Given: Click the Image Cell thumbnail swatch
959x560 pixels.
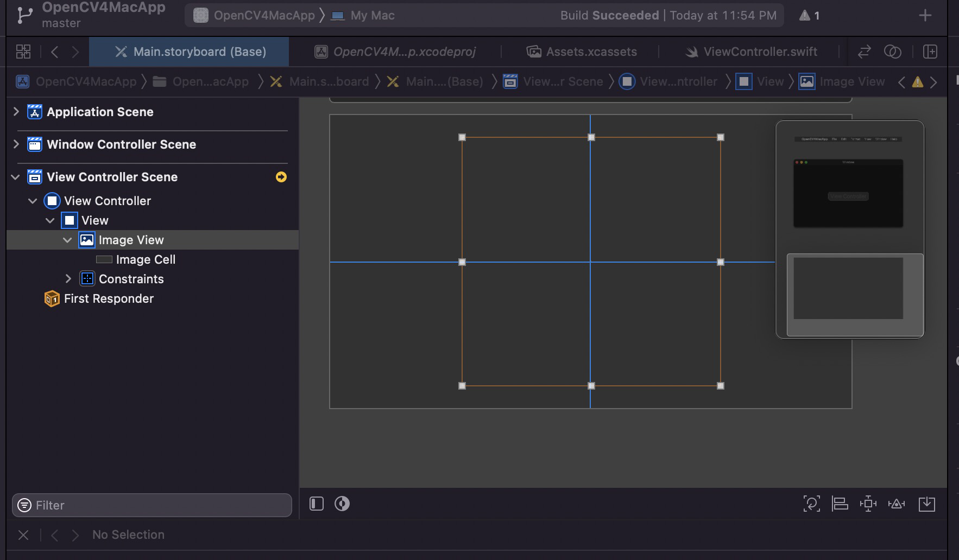Looking at the screenshot, I should coord(105,259).
